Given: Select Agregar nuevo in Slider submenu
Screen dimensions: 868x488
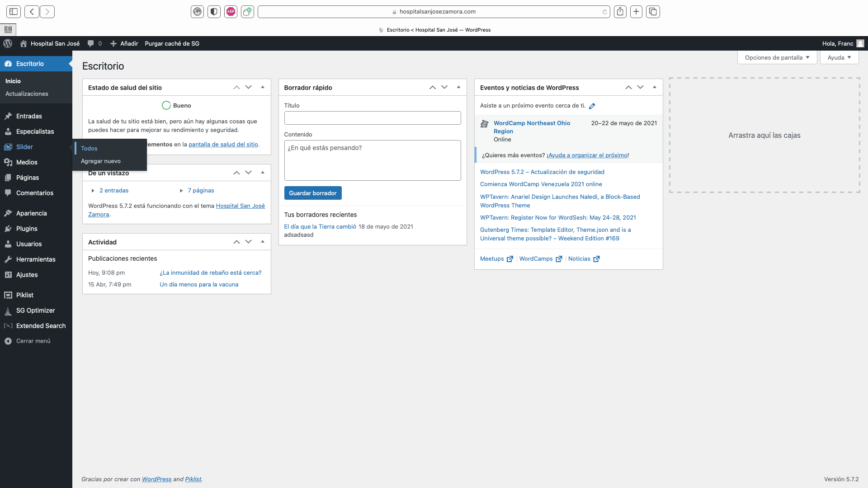Looking at the screenshot, I should pyautogui.click(x=101, y=161).
